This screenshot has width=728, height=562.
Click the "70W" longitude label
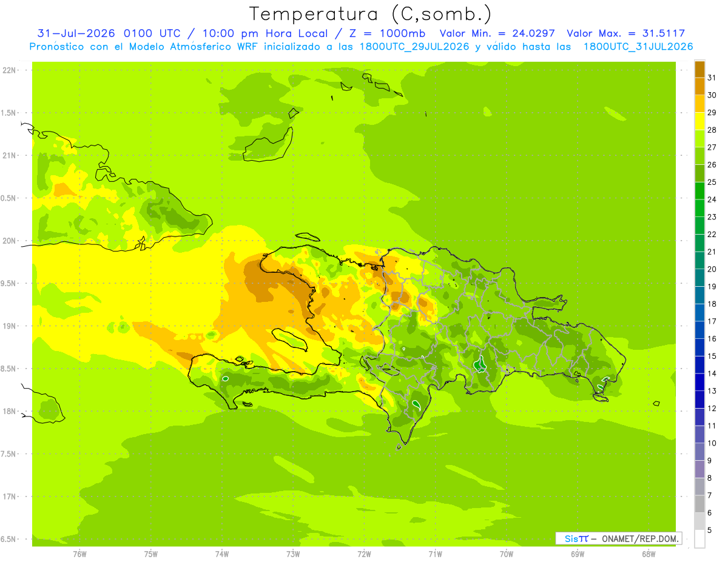tap(507, 554)
